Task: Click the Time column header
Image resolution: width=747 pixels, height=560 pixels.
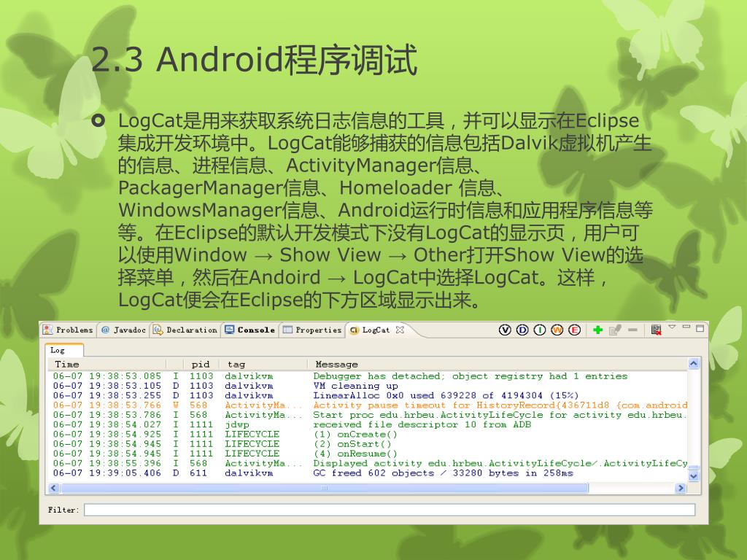Action: click(x=107, y=365)
